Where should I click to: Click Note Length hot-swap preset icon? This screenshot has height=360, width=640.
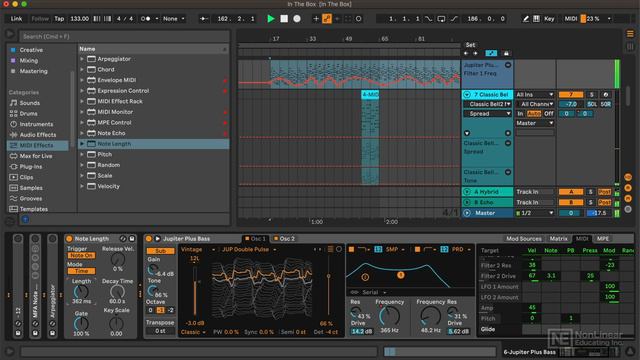tap(123, 238)
